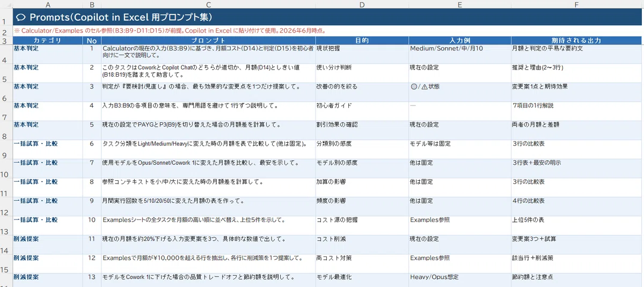The height and width of the screenshot is (287, 644).
Task: Select the prompt about PAYGとP3(B9)切り替え
Action: tap(208, 130)
